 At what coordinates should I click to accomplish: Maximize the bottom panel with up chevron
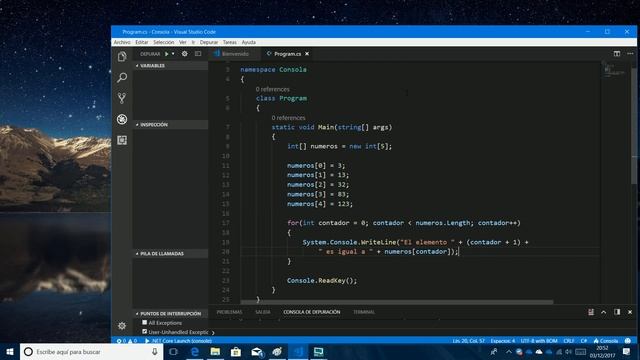point(604,312)
